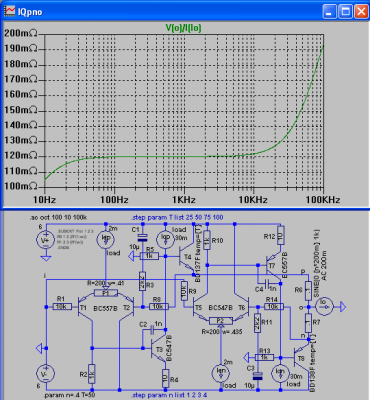
Task: Click the 1KHz x-axis label
Action: 184,200
